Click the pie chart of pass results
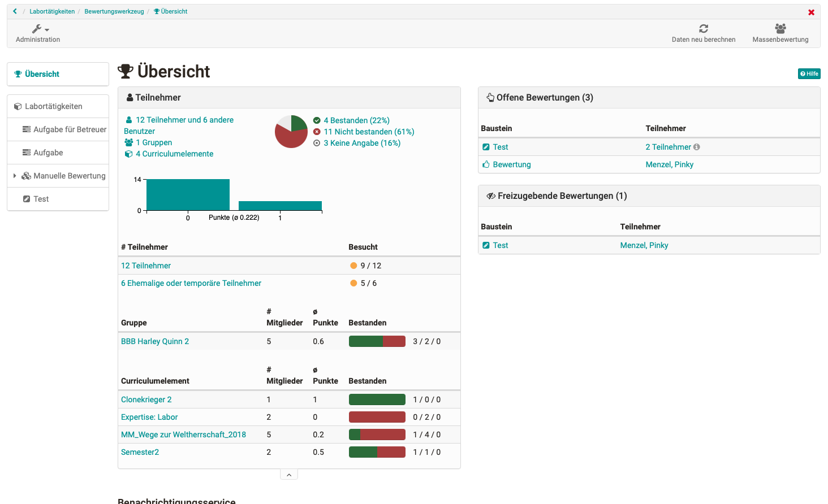This screenshot has width=828, height=504. [291, 132]
